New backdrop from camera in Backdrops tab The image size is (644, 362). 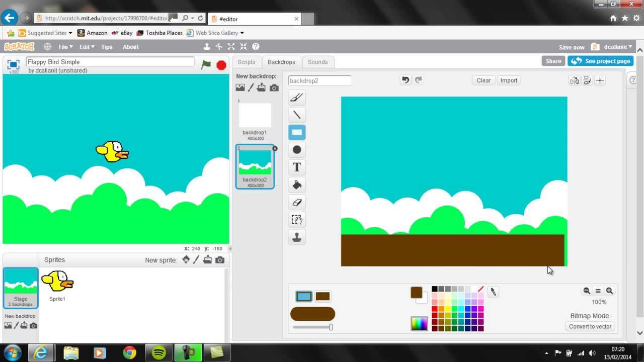(x=274, y=87)
